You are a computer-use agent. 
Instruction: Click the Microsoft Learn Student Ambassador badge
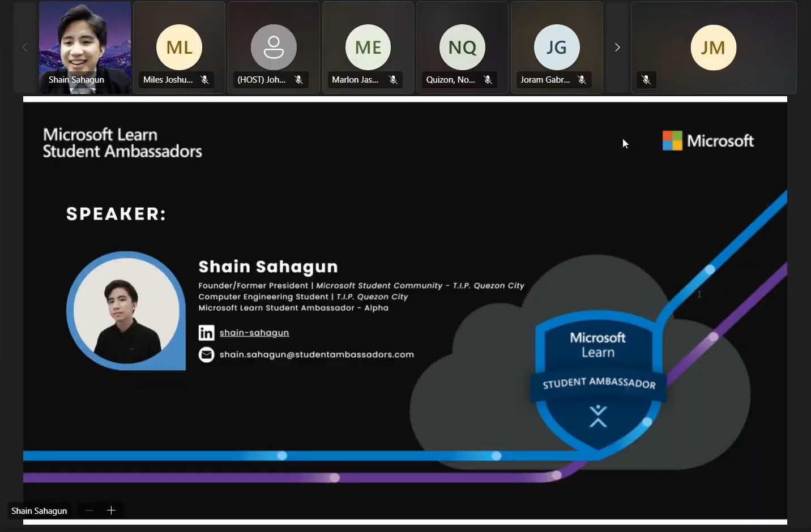click(598, 384)
